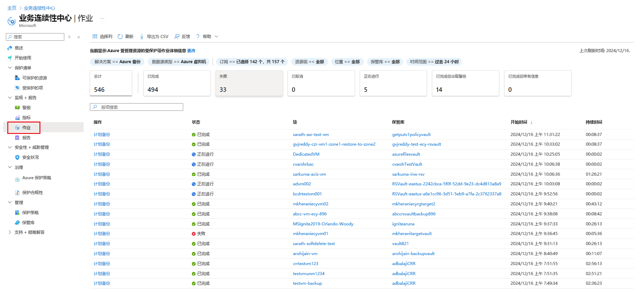Click the 可保护的资源 icon
This screenshot has height=292, width=644.
tap(17, 78)
